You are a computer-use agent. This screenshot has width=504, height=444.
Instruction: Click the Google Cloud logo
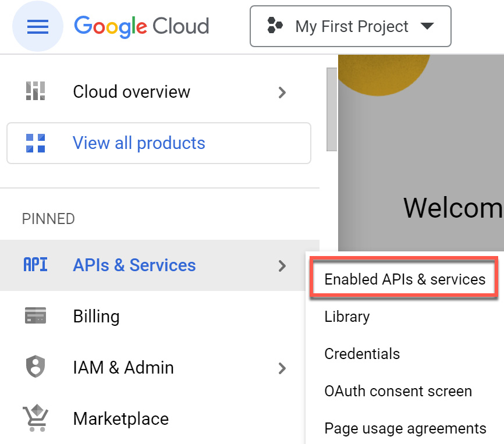coord(141,26)
